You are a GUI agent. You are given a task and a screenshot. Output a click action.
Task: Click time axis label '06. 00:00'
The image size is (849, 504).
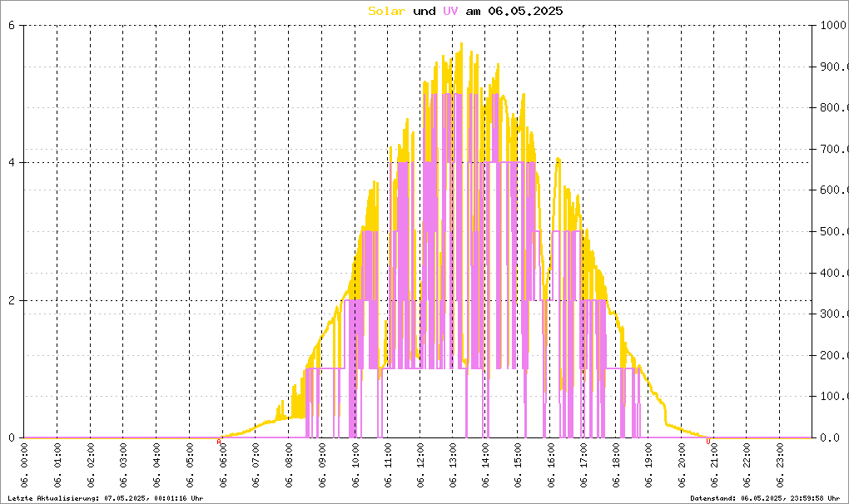click(x=24, y=465)
